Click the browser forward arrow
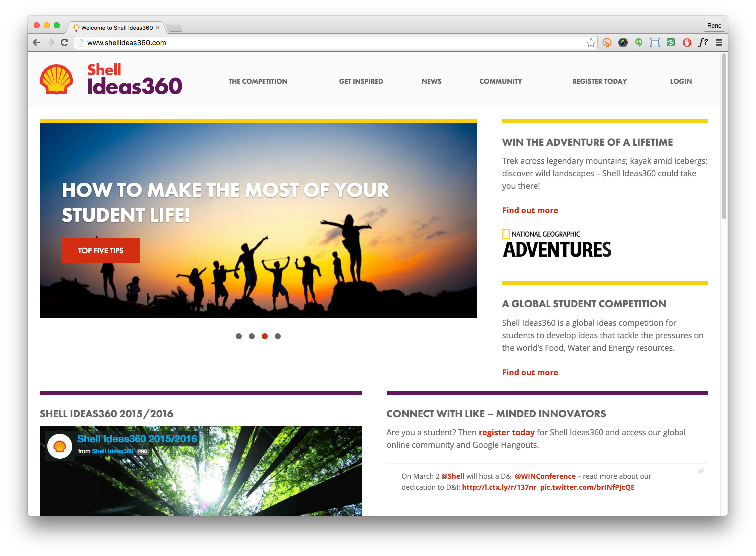 pyautogui.click(x=50, y=43)
